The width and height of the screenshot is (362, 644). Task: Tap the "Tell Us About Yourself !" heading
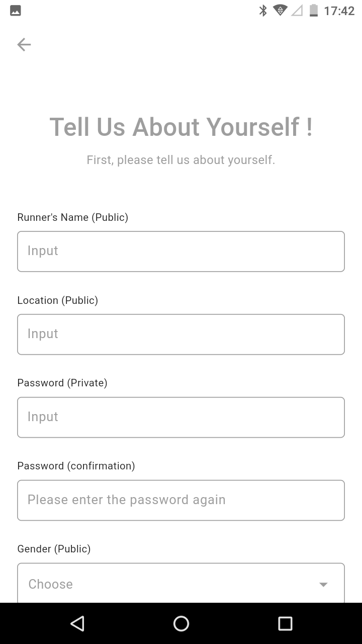click(x=181, y=127)
